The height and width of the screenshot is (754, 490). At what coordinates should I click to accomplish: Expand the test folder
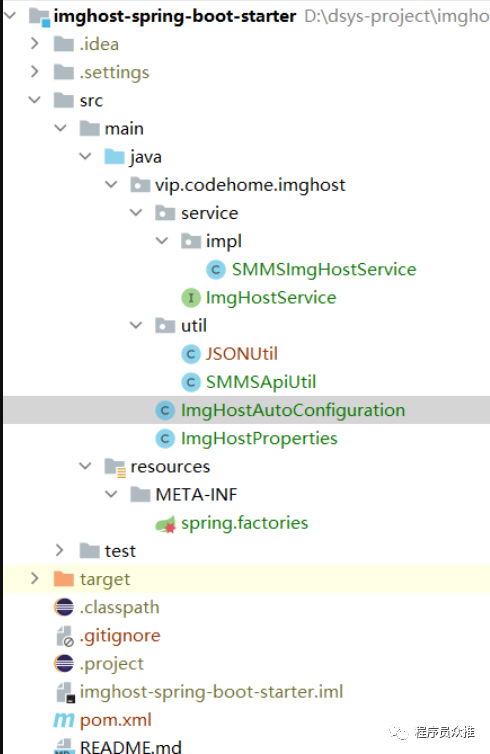point(60,551)
